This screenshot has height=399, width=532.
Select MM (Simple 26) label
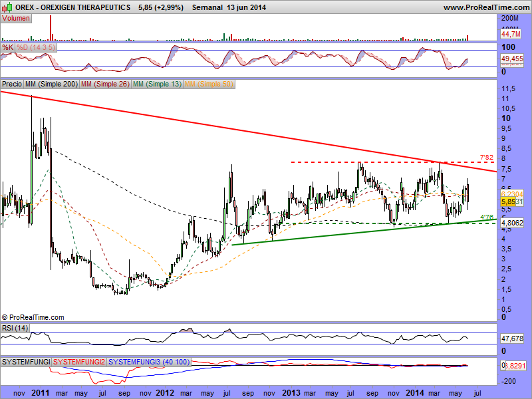pyautogui.click(x=106, y=84)
